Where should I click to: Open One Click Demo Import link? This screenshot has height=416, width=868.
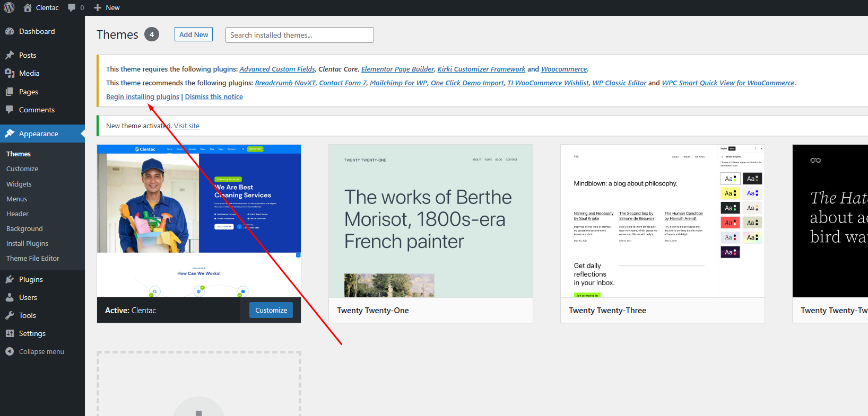467,83
